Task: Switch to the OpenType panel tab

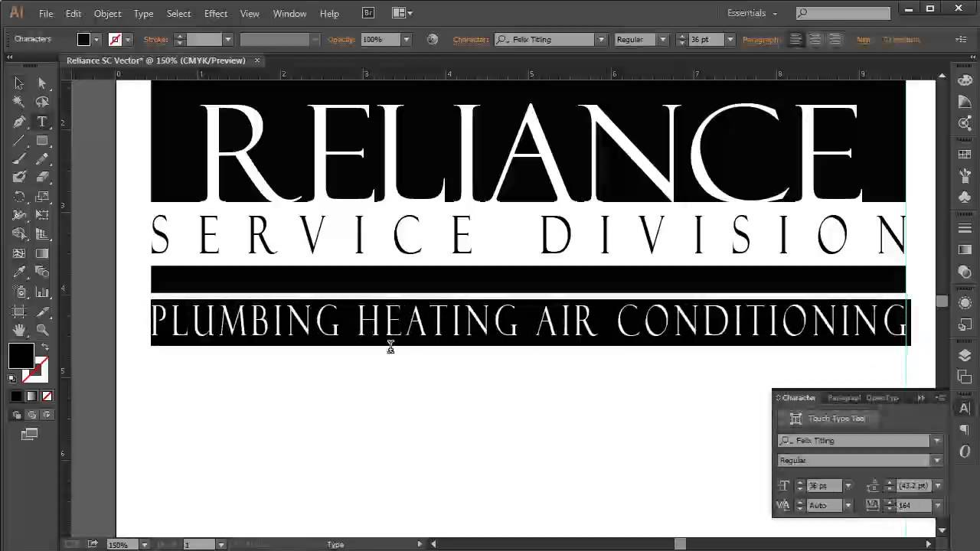Action: point(882,398)
